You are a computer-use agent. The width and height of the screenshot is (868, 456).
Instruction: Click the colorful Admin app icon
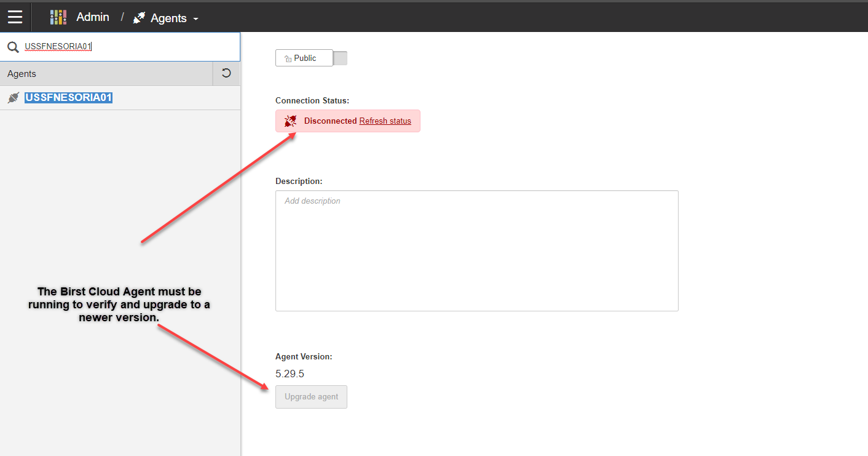tap(58, 17)
